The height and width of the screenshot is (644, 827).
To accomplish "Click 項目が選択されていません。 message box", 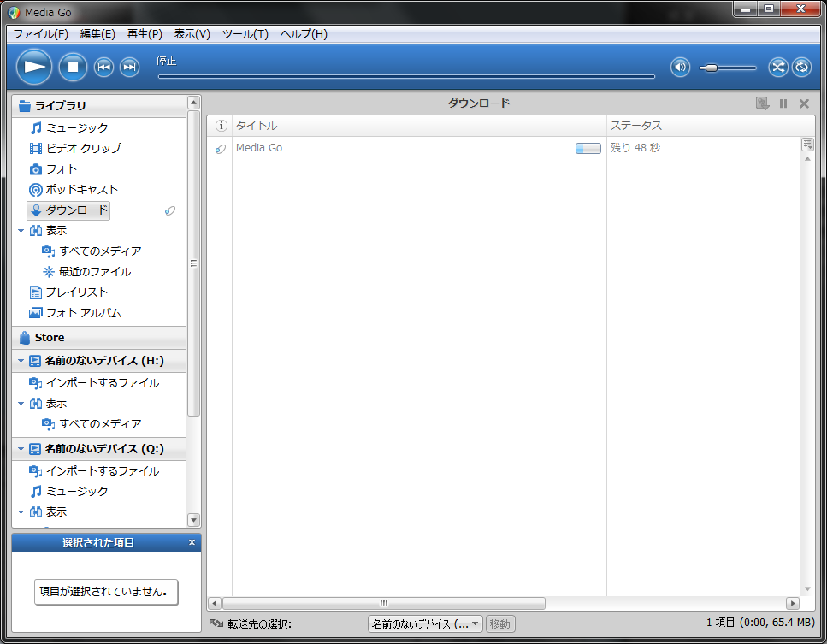I will click(x=106, y=592).
